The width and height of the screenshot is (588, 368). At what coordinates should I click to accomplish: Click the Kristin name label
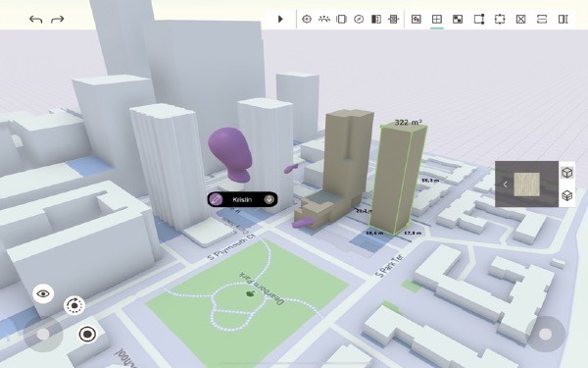242,199
